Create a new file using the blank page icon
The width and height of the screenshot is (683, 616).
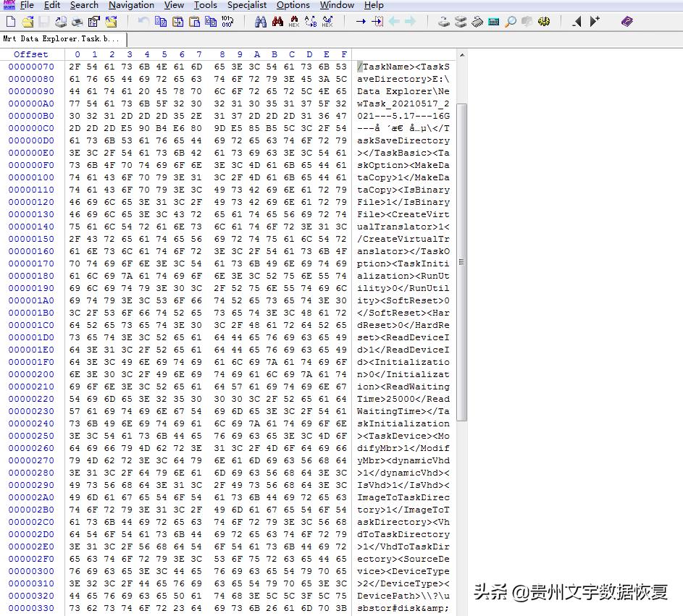coord(9,22)
